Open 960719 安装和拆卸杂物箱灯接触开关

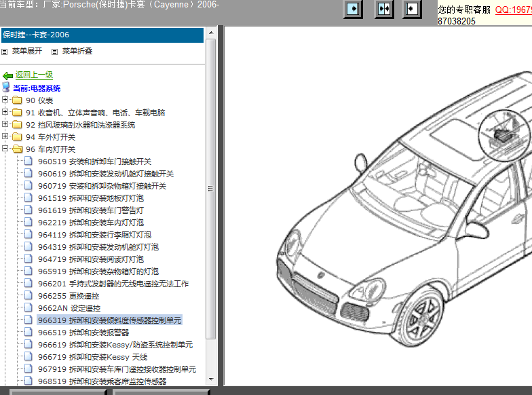pyautogui.click(x=102, y=186)
